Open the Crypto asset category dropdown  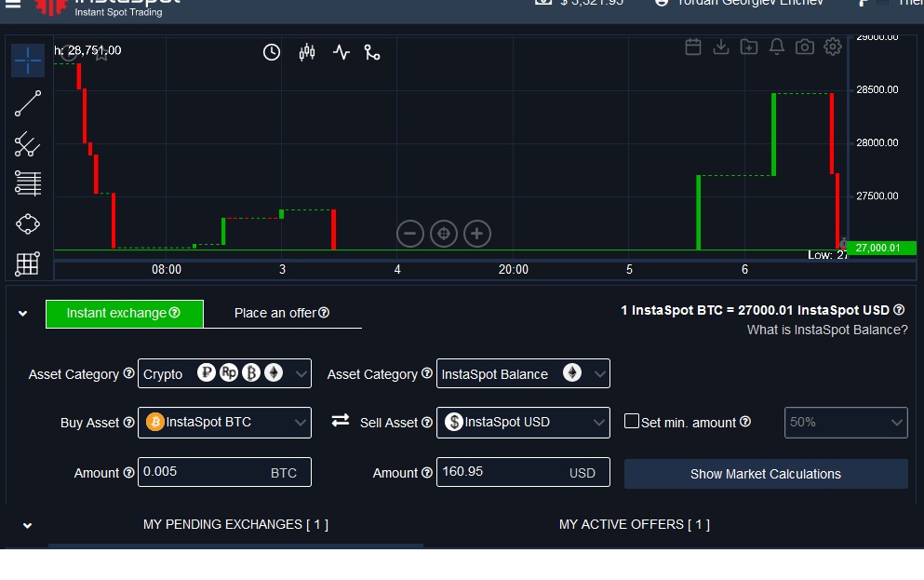click(x=224, y=373)
